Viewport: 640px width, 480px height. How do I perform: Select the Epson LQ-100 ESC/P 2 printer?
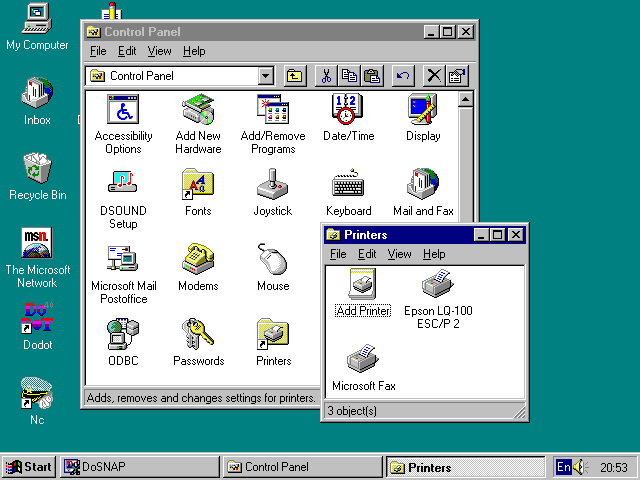coord(437,285)
